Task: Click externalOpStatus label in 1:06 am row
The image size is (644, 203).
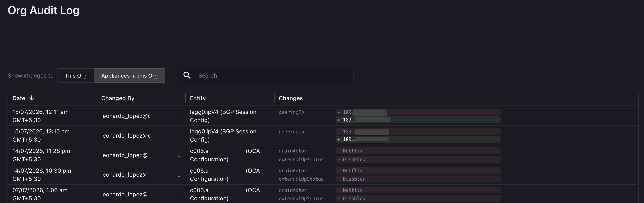Action: 301,199
